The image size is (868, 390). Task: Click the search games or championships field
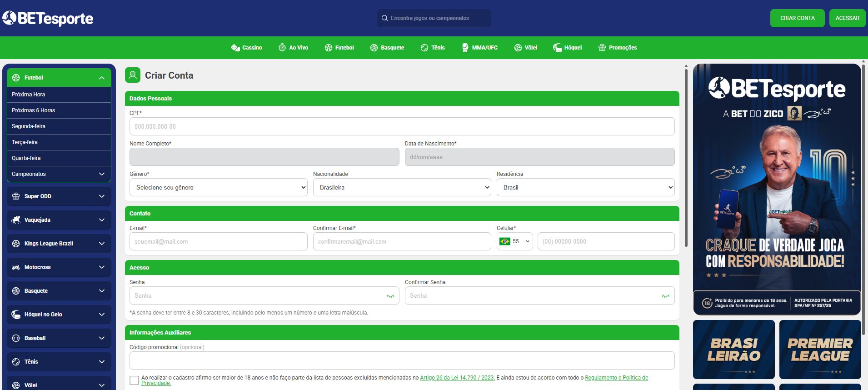coord(434,18)
